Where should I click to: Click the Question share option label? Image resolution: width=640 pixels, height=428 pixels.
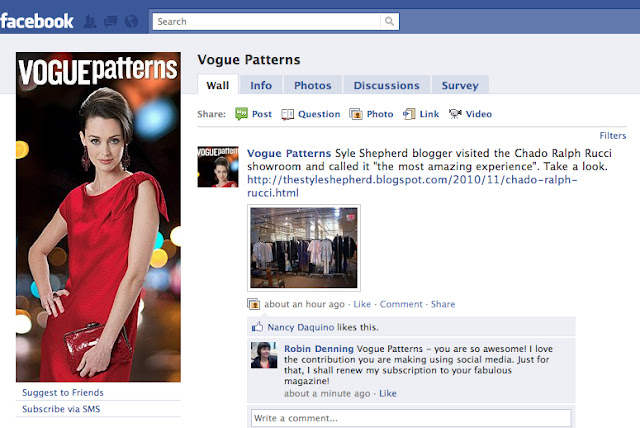pos(319,114)
